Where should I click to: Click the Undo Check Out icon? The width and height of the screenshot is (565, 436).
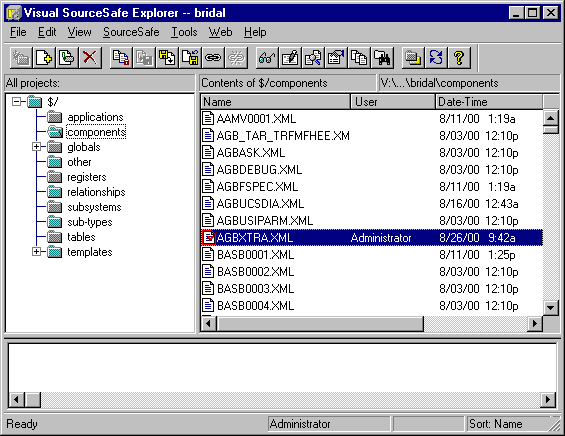(190, 58)
